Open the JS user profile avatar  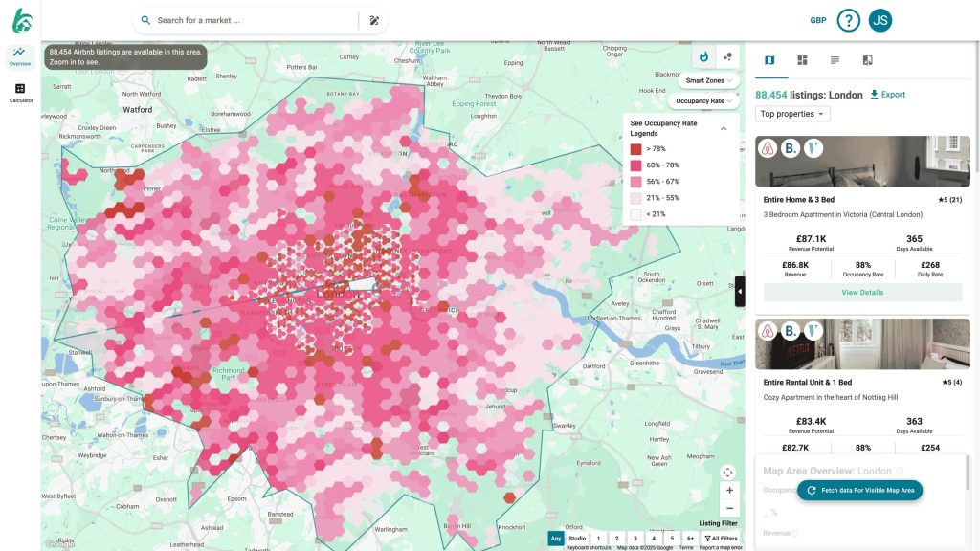point(880,20)
